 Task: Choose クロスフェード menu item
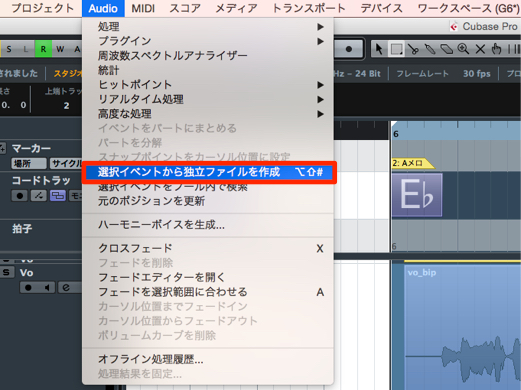click(208, 248)
